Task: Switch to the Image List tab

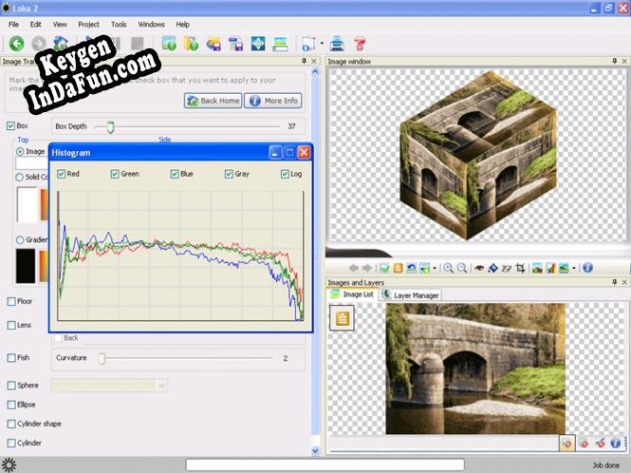Action: [x=353, y=295]
